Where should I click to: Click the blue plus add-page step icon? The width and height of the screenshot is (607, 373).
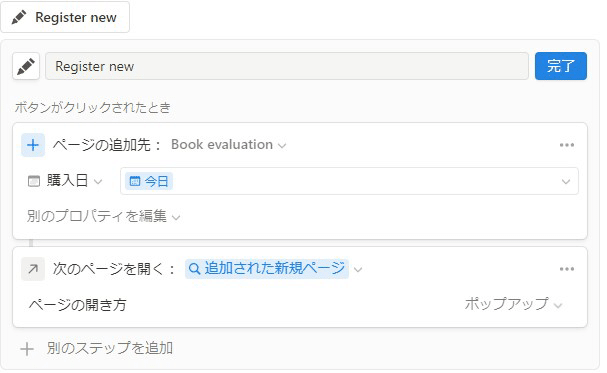click(33, 145)
